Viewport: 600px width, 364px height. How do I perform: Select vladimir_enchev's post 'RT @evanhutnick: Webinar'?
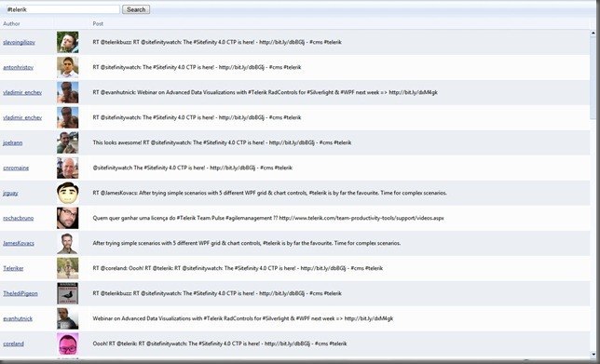click(266, 92)
